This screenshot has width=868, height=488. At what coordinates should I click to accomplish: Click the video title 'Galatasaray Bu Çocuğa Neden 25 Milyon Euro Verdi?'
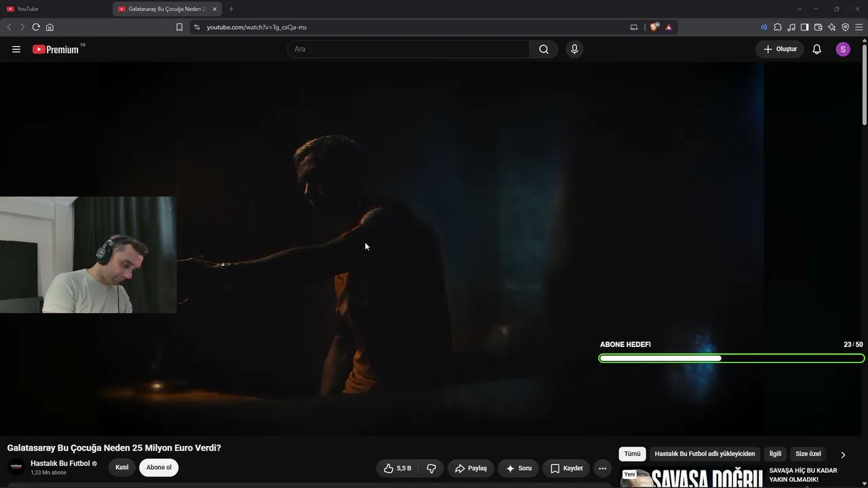tap(114, 448)
